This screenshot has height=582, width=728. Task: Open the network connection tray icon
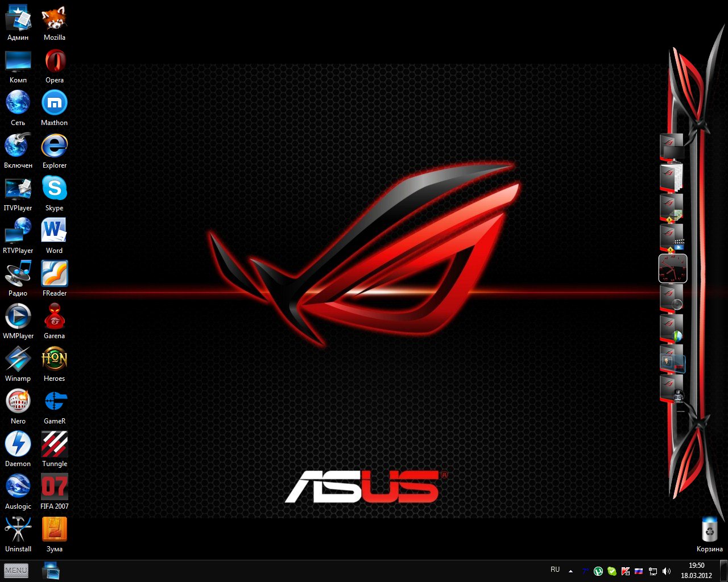pyautogui.click(x=653, y=571)
